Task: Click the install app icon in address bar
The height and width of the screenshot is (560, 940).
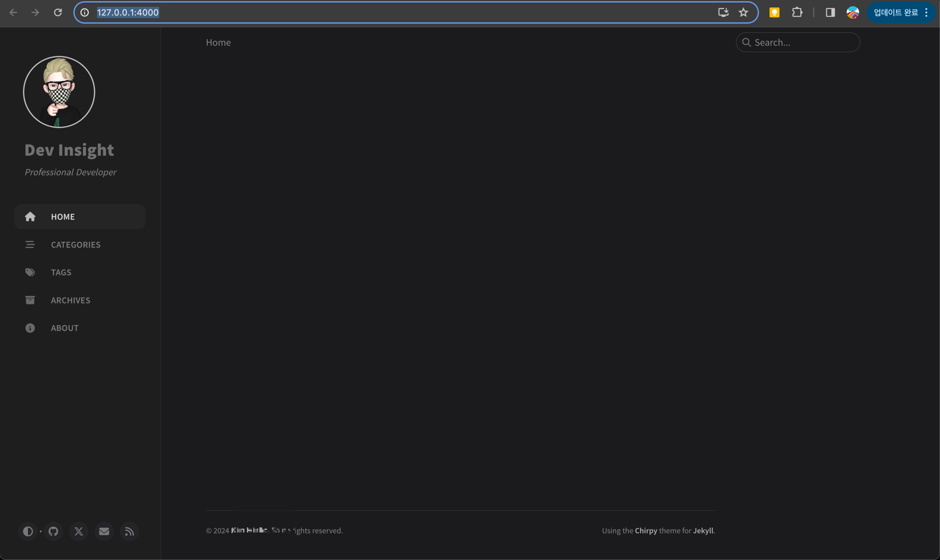Action: click(723, 13)
